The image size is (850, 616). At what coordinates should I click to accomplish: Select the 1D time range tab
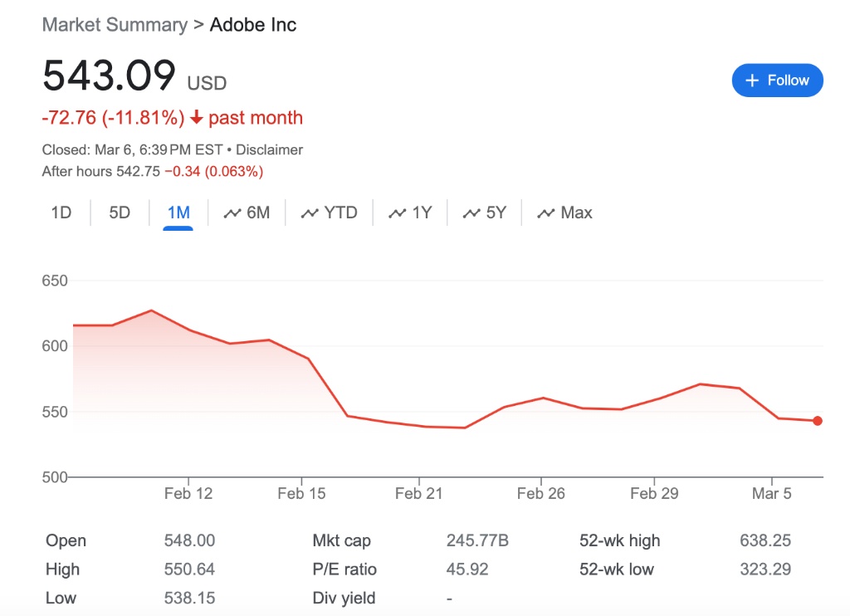61,213
